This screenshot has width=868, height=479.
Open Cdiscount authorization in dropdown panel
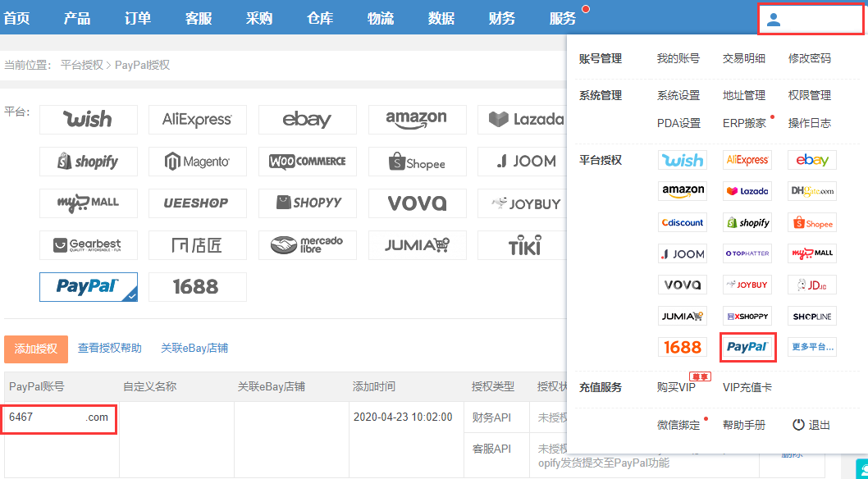[683, 223]
